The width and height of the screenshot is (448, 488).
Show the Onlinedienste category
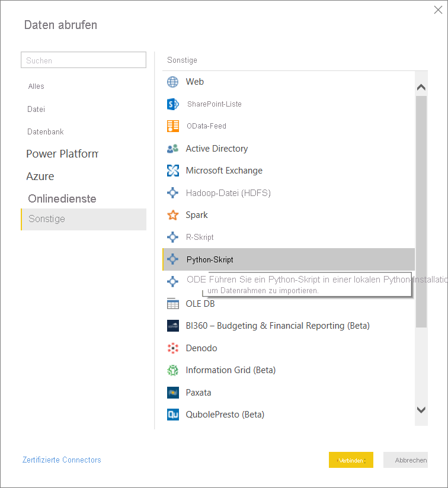(62, 198)
